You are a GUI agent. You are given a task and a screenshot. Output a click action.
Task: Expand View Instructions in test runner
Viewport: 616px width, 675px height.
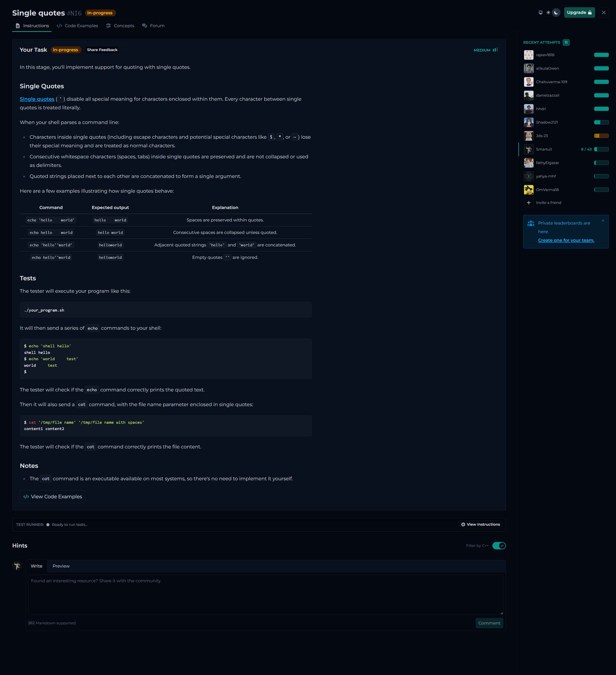(480, 524)
